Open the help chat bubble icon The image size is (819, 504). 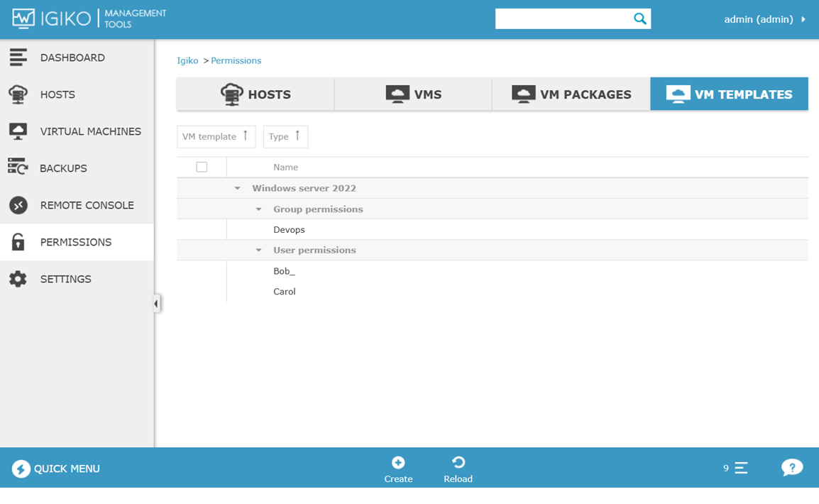791,468
